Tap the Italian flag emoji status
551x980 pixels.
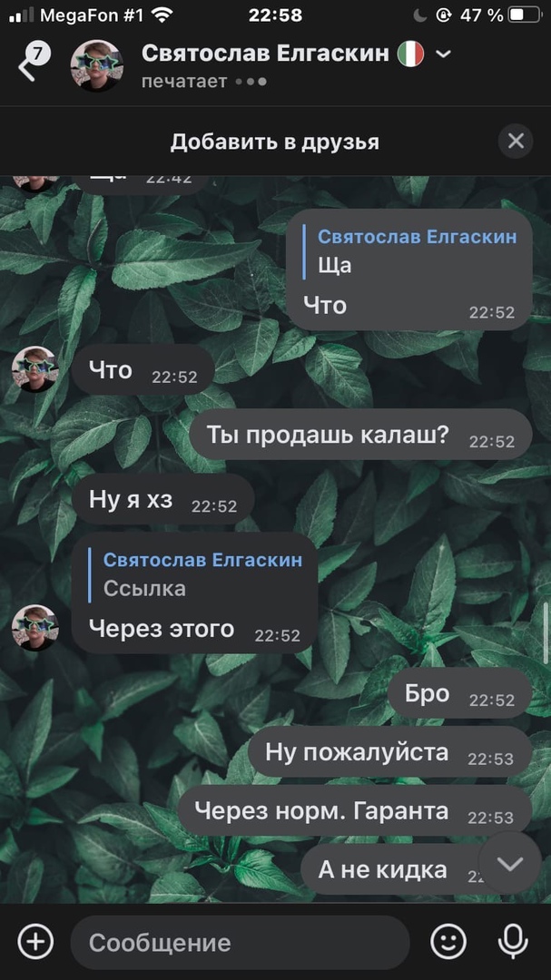pos(411,54)
